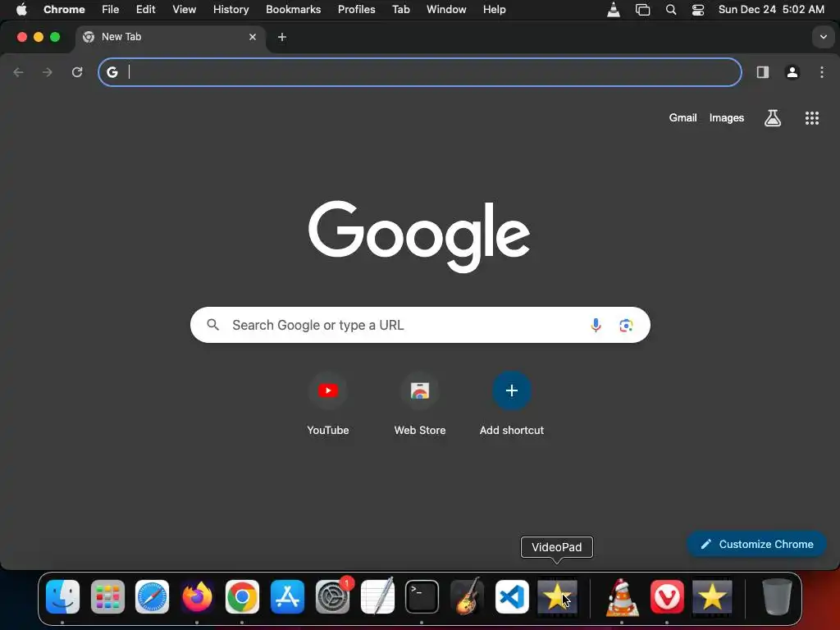Open the Images link
The image size is (840, 630).
coord(727,118)
